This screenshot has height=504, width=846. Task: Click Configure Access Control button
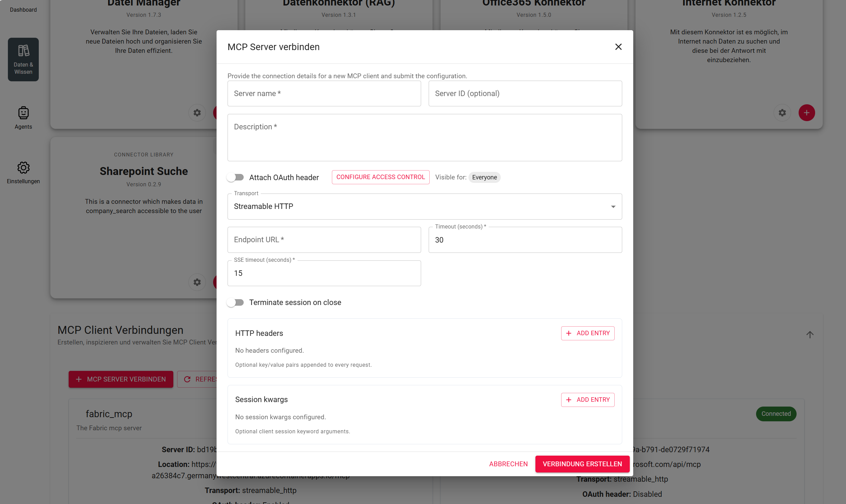click(380, 177)
